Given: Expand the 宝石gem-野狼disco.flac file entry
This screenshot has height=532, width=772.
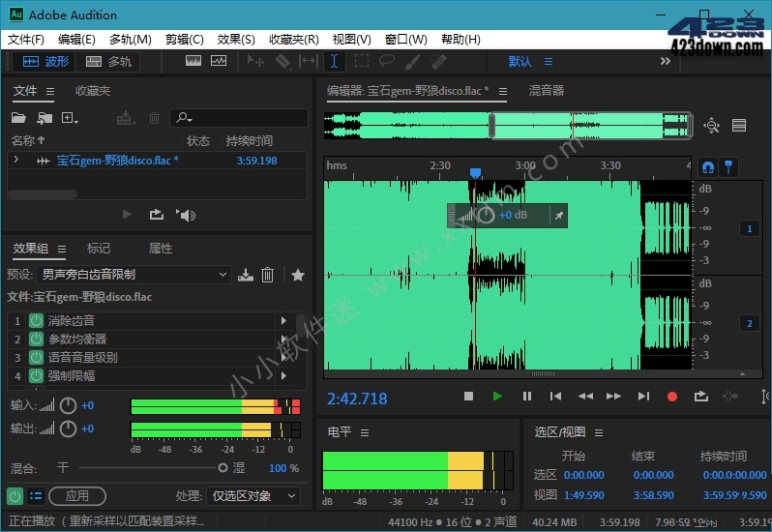Looking at the screenshot, I should [16, 160].
